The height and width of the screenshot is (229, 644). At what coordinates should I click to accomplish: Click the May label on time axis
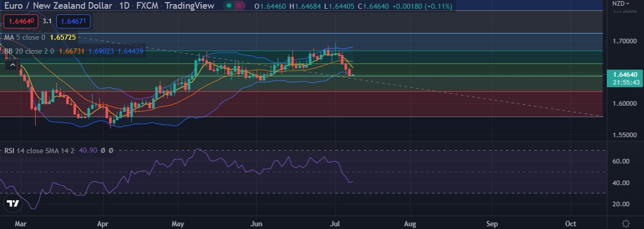tap(178, 224)
